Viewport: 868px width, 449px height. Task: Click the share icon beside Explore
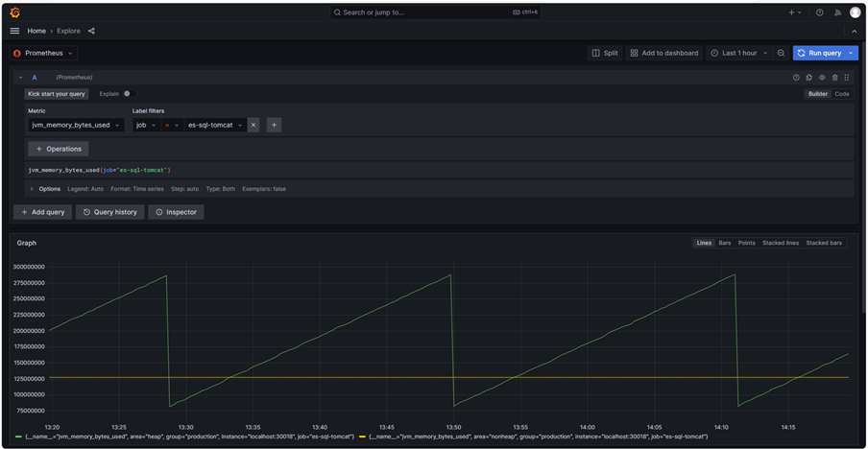click(91, 31)
